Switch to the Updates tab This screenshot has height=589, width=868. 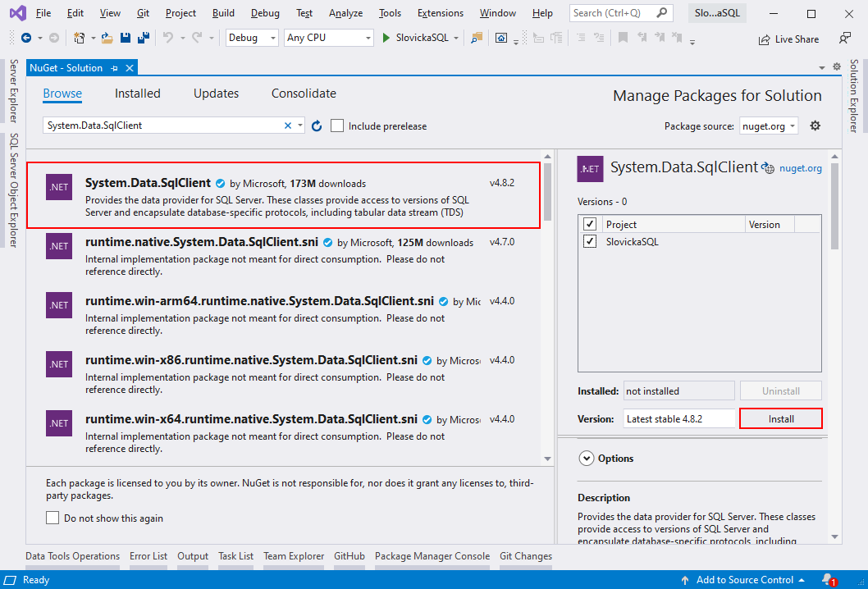click(216, 94)
